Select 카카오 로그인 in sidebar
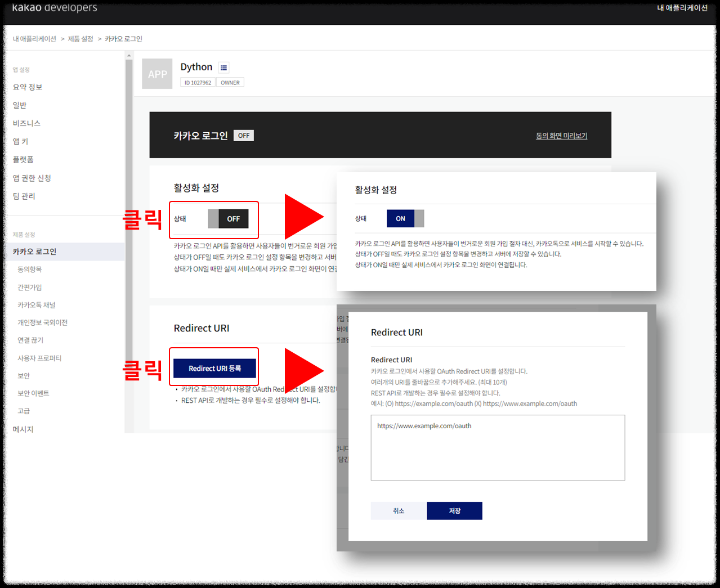This screenshot has width=720, height=588. click(65, 252)
